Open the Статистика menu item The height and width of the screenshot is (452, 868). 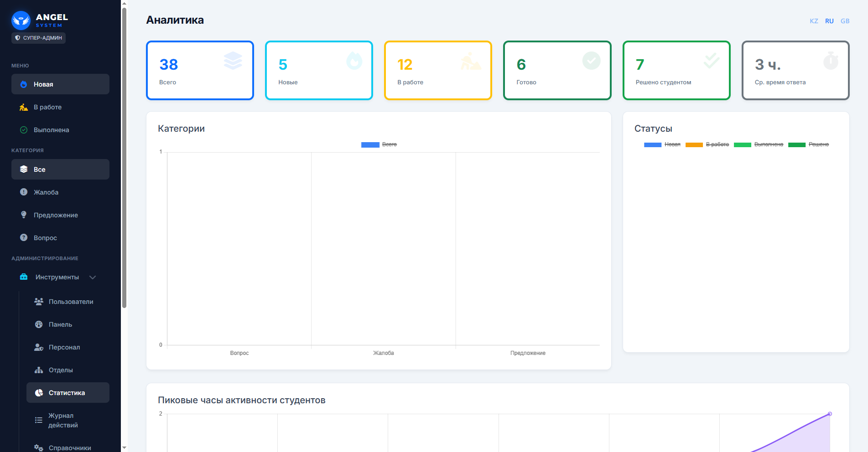click(67, 393)
